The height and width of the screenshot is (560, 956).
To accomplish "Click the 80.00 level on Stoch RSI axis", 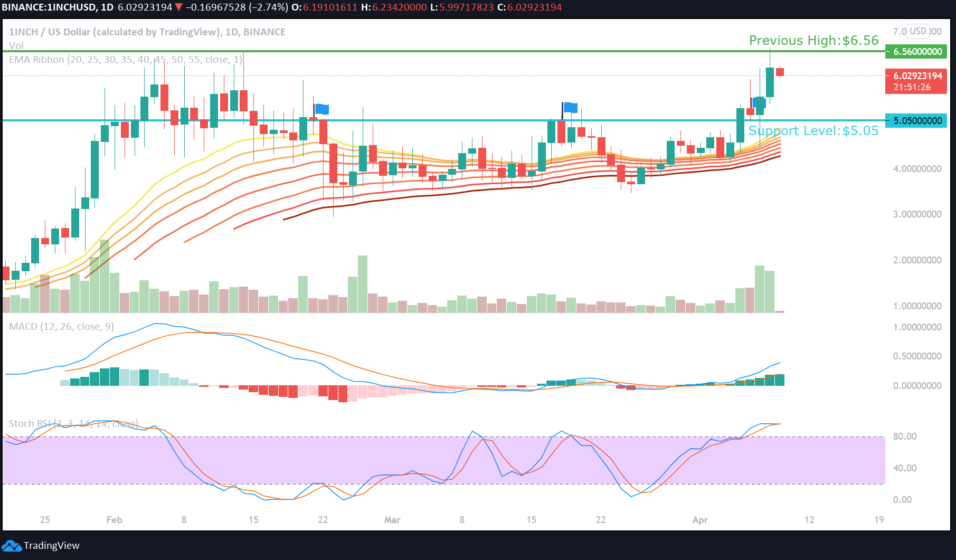I will [905, 436].
